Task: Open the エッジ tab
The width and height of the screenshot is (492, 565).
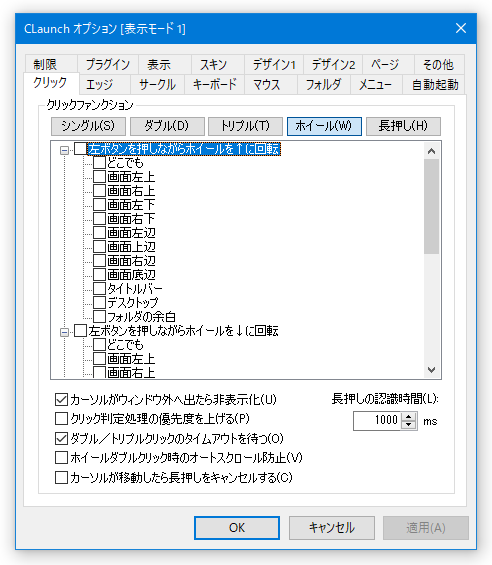Action: coord(105,85)
